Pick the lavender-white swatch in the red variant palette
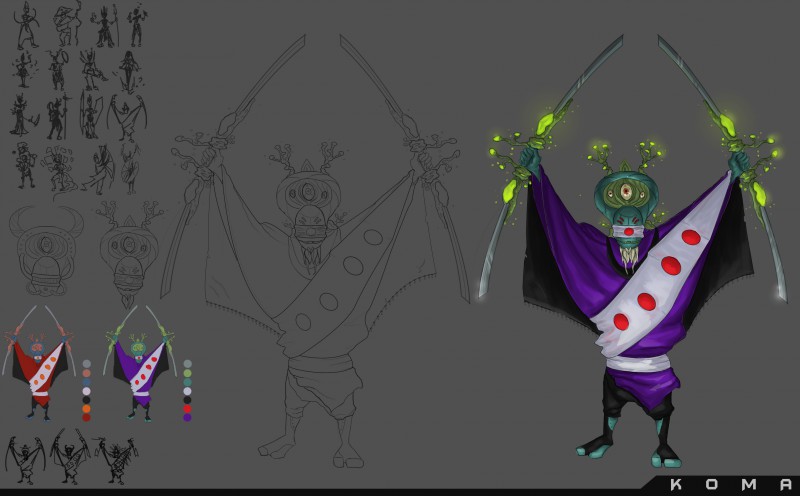This screenshot has width=800, height=496. [86, 391]
